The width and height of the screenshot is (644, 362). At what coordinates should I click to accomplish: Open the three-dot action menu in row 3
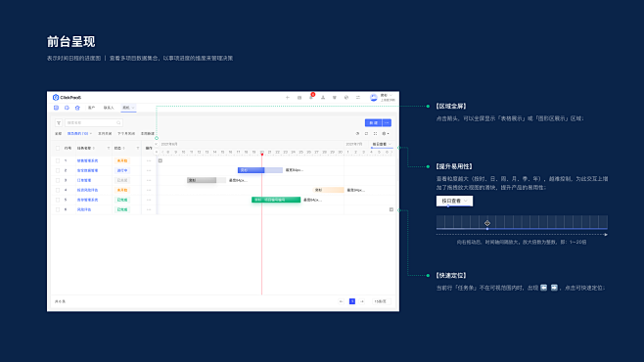pos(149,180)
